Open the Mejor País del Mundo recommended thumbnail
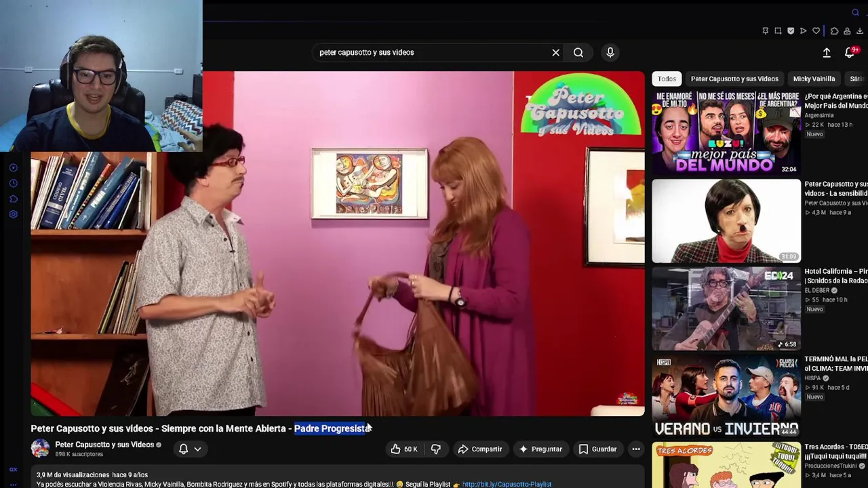 pyautogui.click(x=726, y=134)
